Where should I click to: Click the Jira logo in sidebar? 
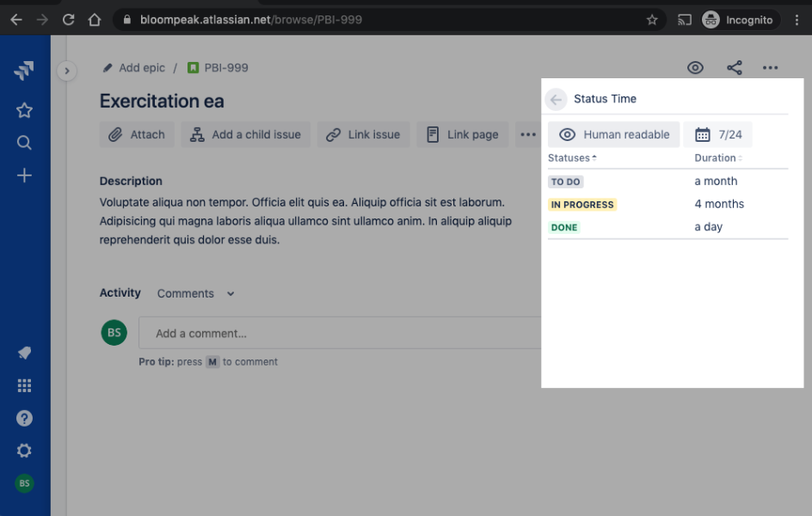tap(24, 71)
